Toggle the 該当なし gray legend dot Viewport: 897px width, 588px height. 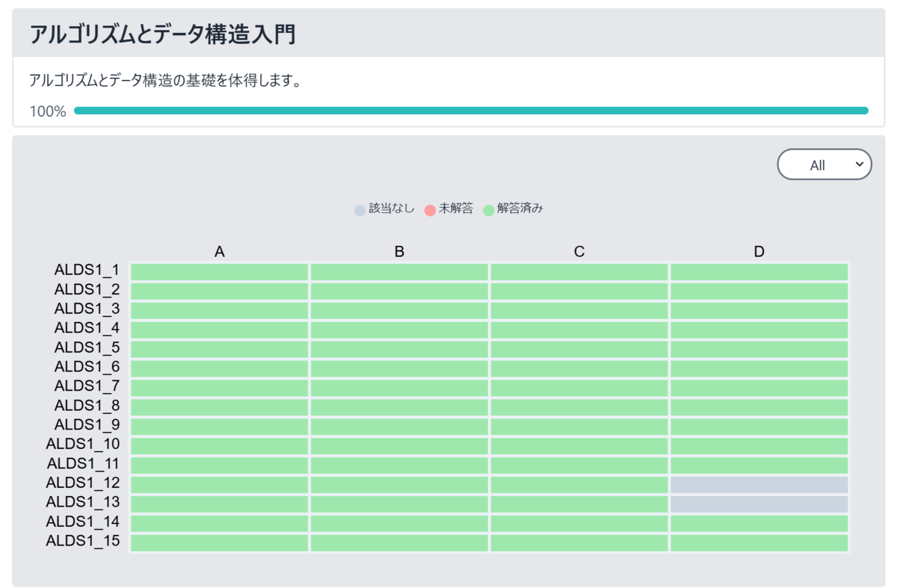(360, 210)
